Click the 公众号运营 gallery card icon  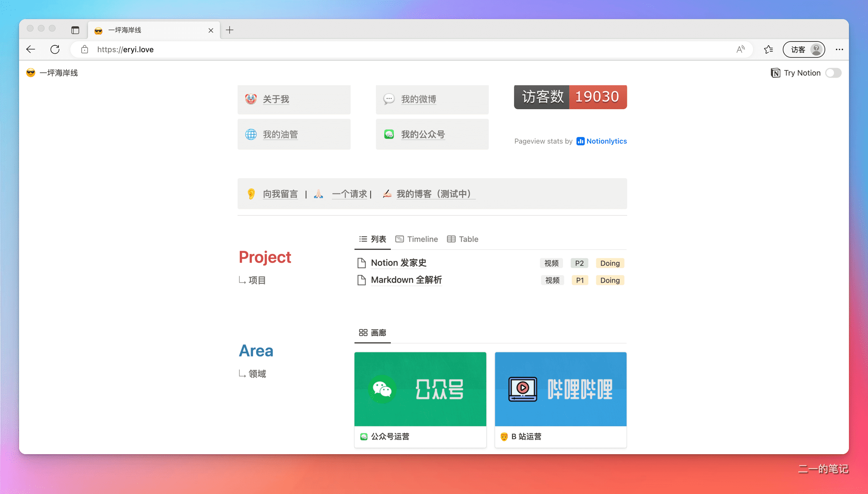[365, 436]
